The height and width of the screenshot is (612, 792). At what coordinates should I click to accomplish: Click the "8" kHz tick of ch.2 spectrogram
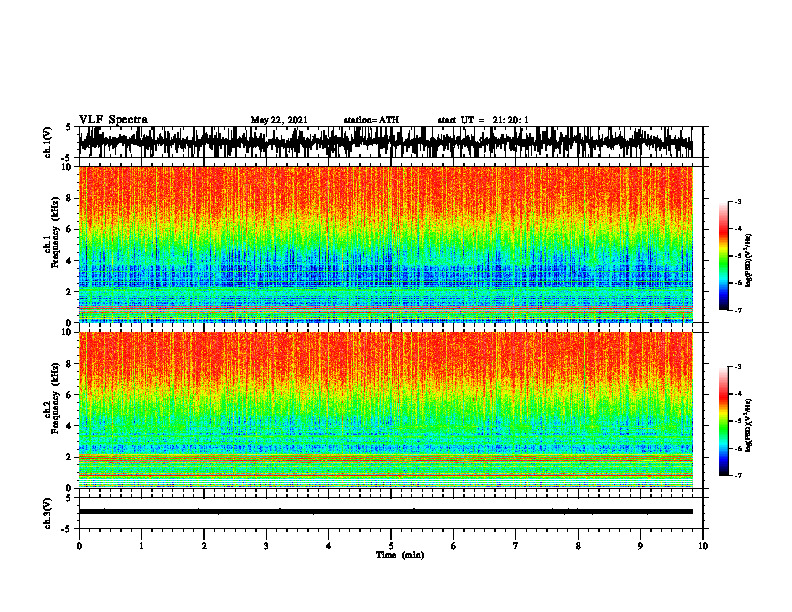click(69, 364)
